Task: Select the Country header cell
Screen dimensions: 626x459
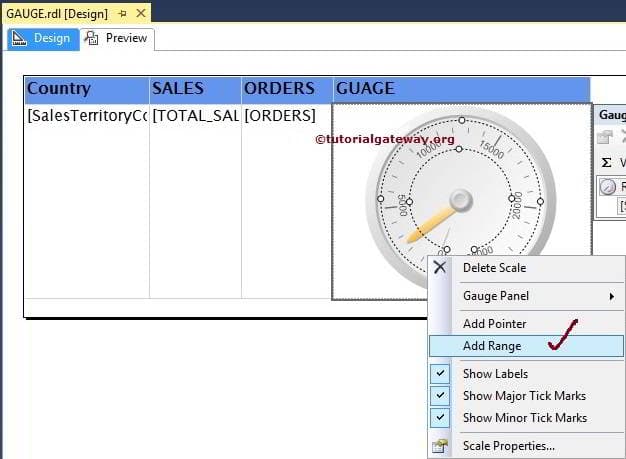Action: coord(87,90)
